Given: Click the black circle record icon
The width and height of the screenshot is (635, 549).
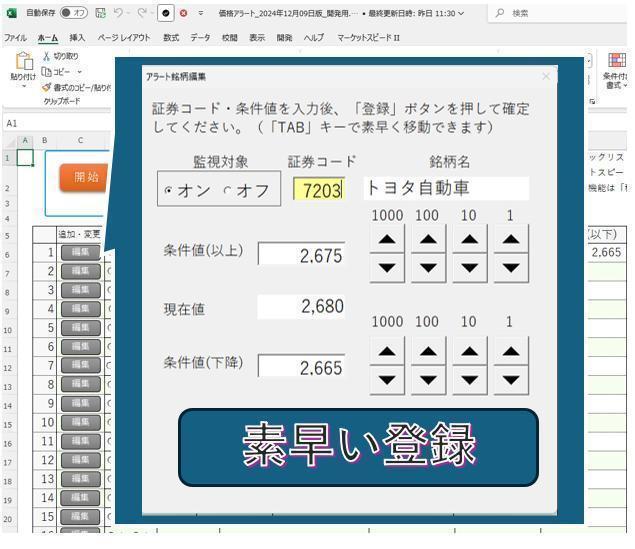Looking at the screenshot, I should click(165, 13).
